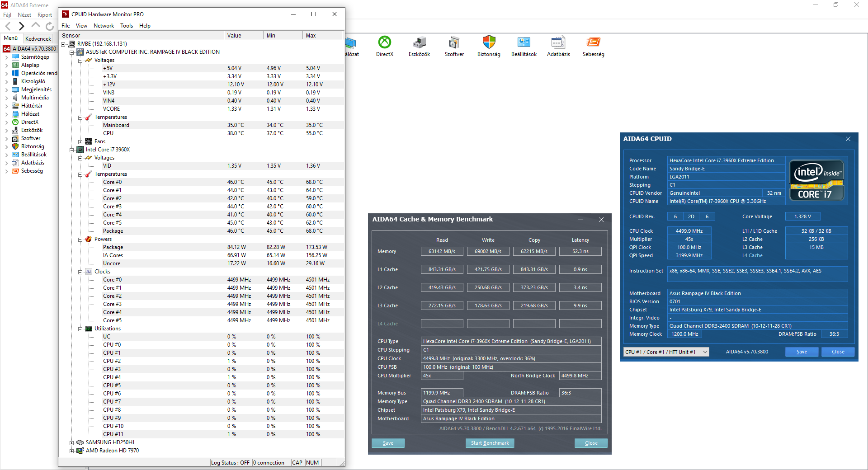Click Close button in the AIDA64 CPUID window
This screenshot has height=470, width=868.
click(838, 352)
